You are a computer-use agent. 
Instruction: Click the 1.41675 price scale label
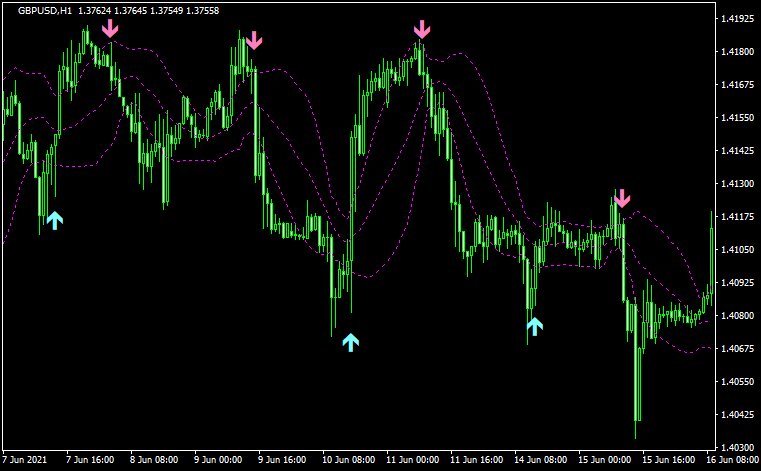tap(736, 85)
